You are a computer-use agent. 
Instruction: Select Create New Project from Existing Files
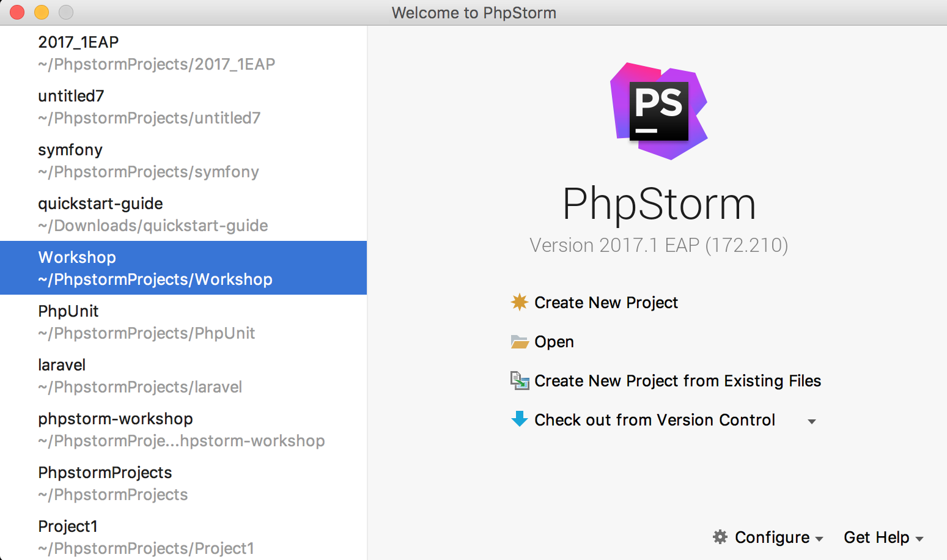(677, 381)
